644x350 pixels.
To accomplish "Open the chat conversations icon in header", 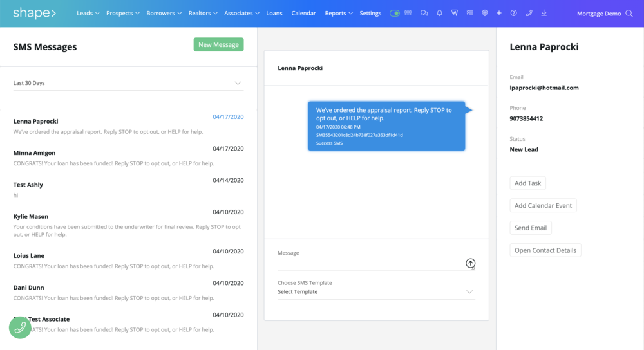I will tap(424, 13).
